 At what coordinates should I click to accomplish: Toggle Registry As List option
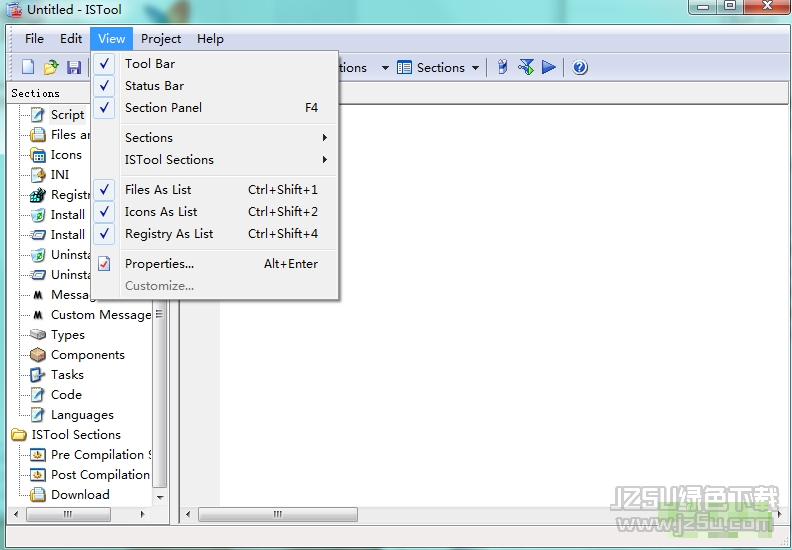point(216,234)
